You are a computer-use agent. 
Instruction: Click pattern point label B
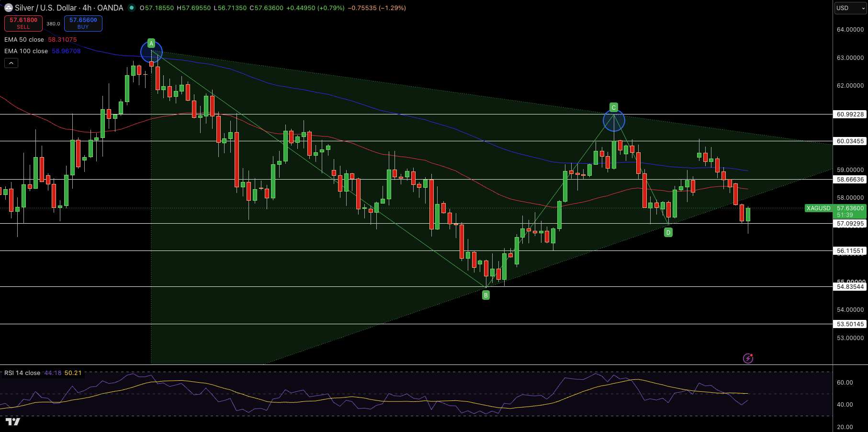tap(486, 296)
